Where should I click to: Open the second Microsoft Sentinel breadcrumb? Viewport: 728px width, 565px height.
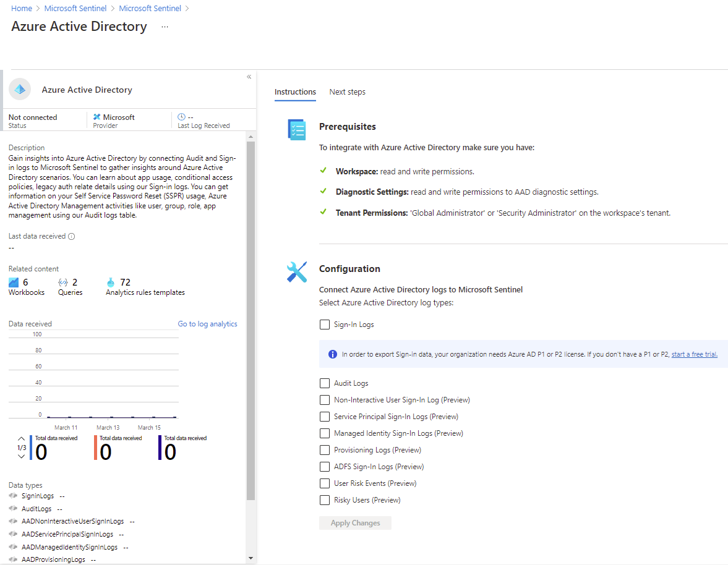[150, 9]
